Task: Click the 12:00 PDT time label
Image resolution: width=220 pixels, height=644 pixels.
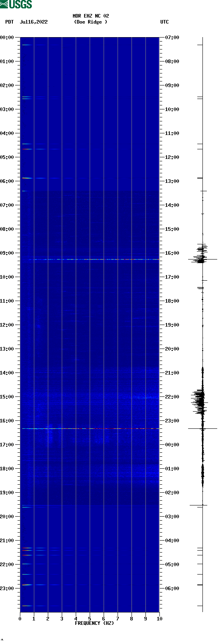Action: pyautogui.click(x=7, y=325)
